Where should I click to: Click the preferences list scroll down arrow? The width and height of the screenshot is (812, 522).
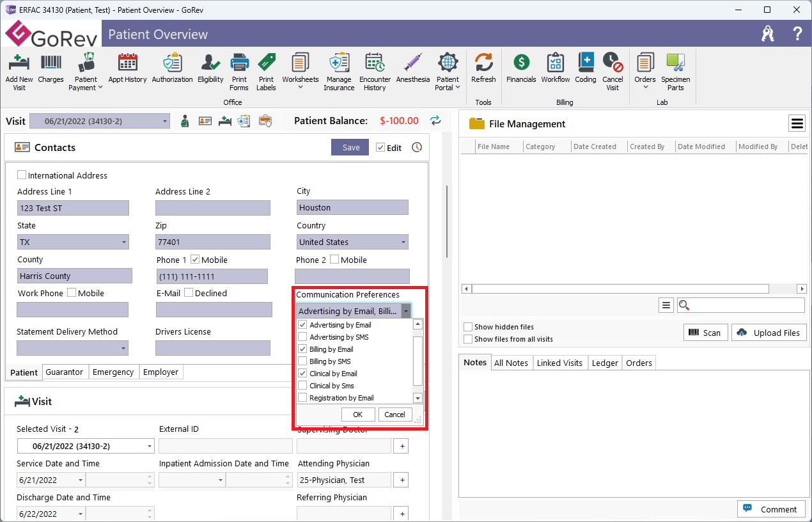tap(418, 398)
